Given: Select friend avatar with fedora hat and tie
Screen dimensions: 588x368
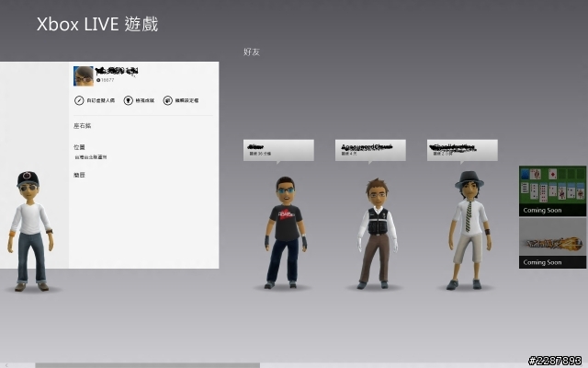Looking at the screenshot, I should pos(469,230).
